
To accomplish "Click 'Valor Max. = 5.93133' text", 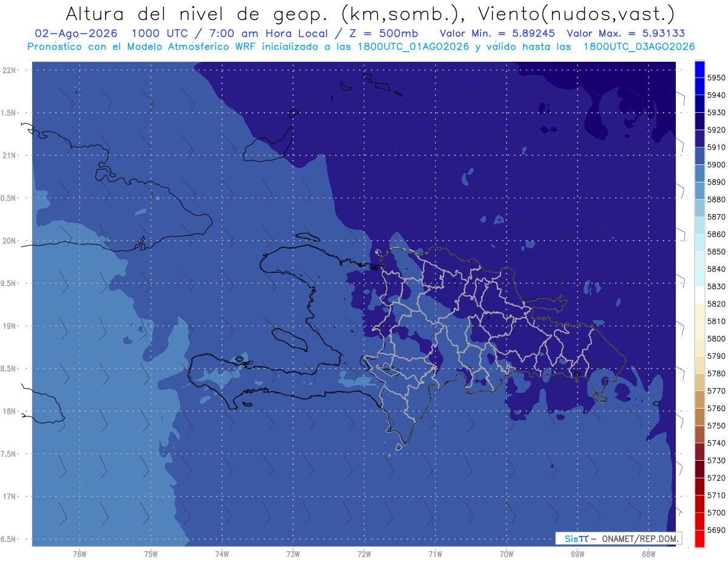I will click(x=626, y=33).
